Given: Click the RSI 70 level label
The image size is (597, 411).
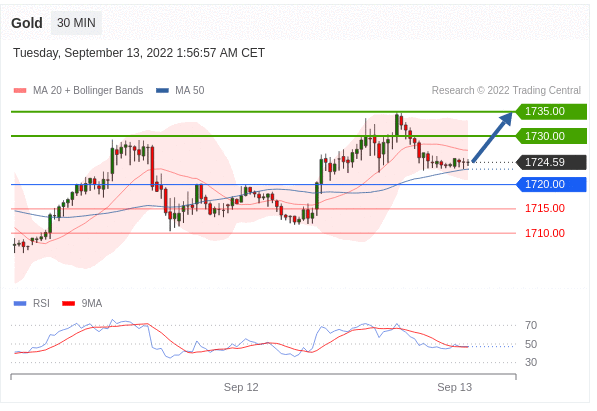Looking at the screenshot, I should pos(531,325).
